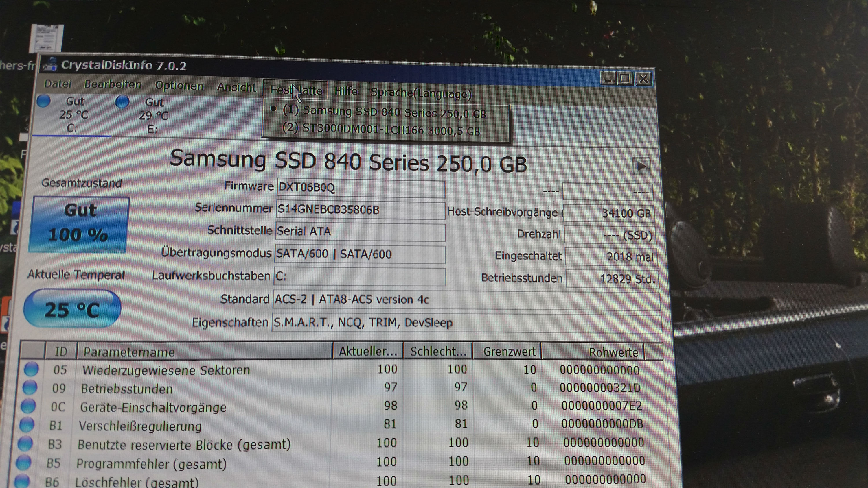Click the blue status circle for drive C:
Image resolution: width=868 pixels, height=488 pixels.
tap(43, 100)
